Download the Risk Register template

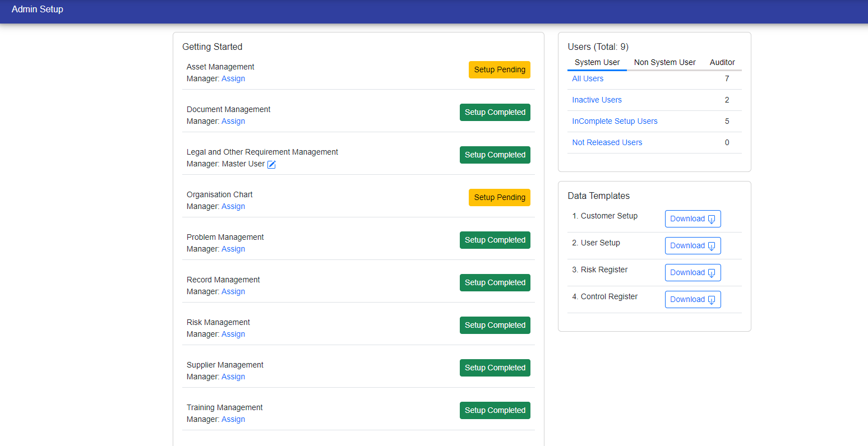(692, 273)
